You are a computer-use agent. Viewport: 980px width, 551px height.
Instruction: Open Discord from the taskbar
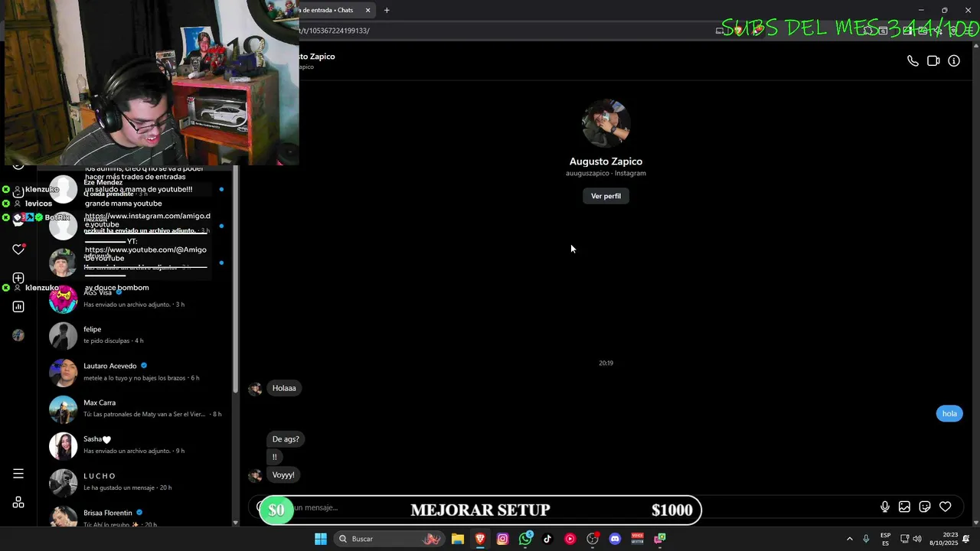click(615, 539)
